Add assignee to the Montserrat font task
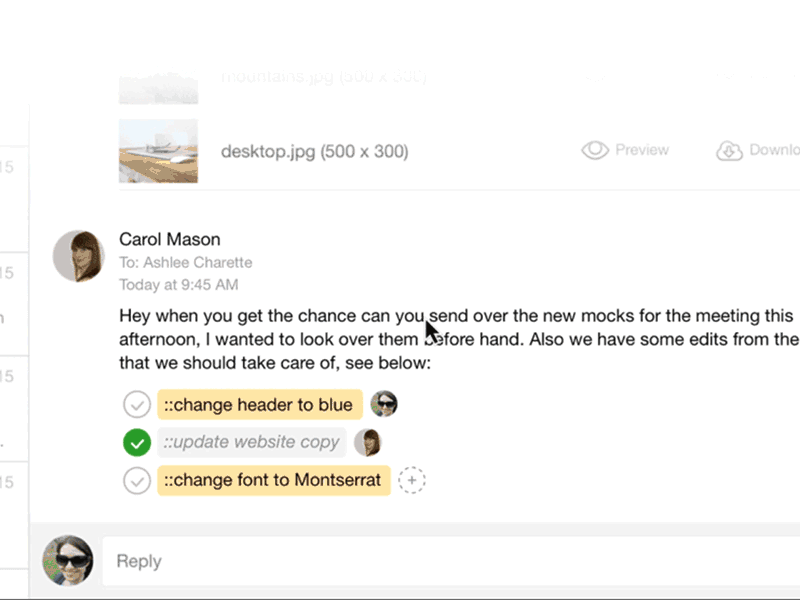The image size is (800, 600). (x=411, y=481)
